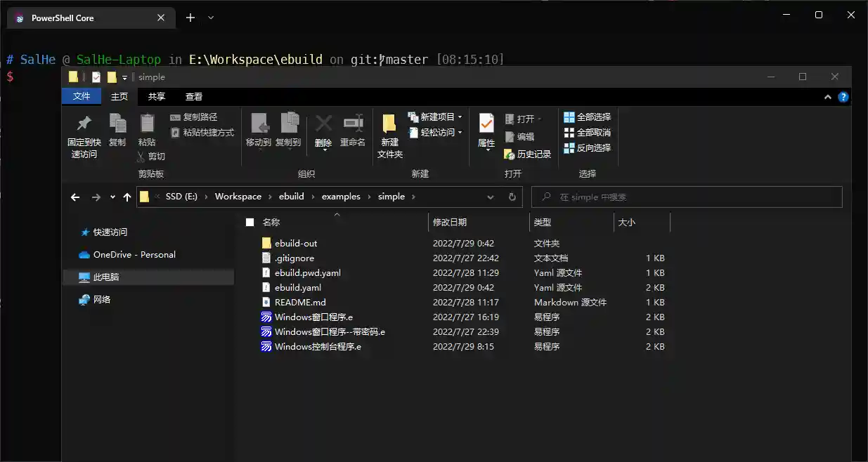868x462 pixels.
Task: Open the Easy access dropdown
Action: pos(460,133)
